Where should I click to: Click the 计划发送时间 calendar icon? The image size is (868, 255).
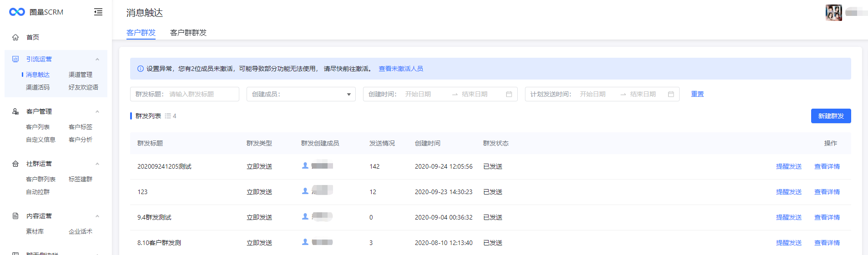coord(671,94)
